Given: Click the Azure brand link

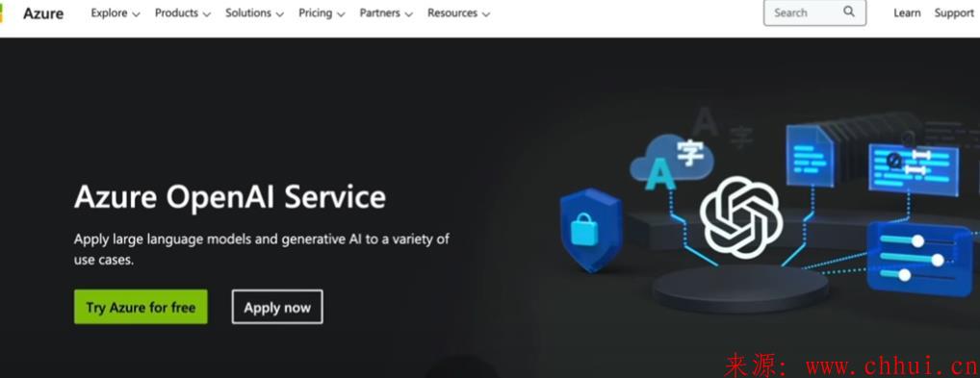Looking at the screenshot, I should coord(43,13).
